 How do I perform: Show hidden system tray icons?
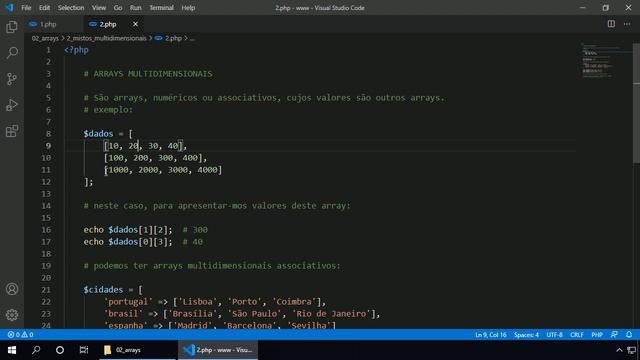pyautogui.click(x=619, y=350)
